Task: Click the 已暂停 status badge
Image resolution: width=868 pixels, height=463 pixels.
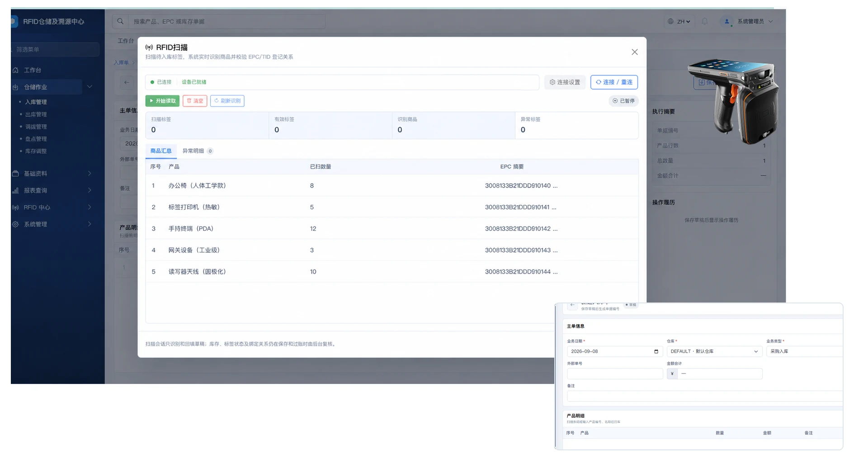Action: 623,101
